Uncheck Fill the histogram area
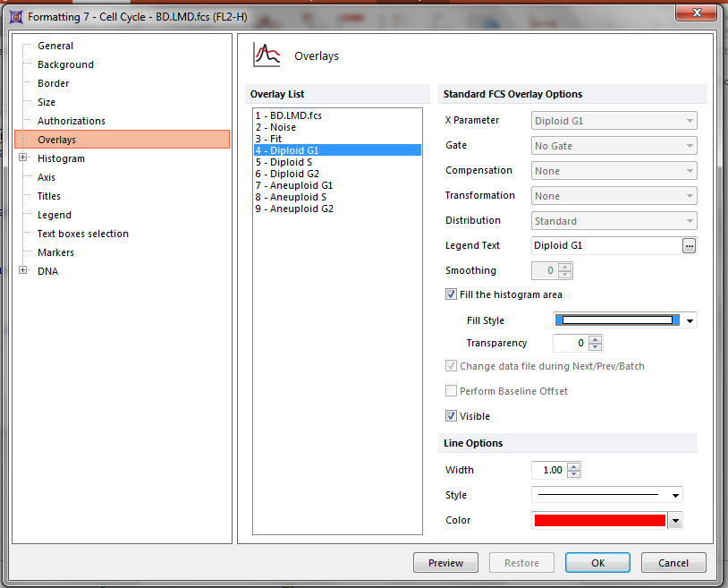The height and width of the screenshot is (588, 728). click(451, 294)
